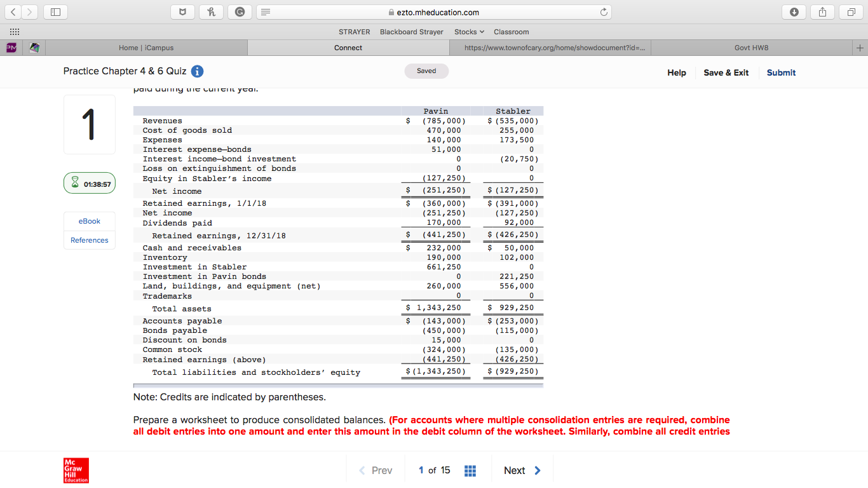868x488 pixels.
Task: Submit the quiz
Action: [x=781, y=72]
